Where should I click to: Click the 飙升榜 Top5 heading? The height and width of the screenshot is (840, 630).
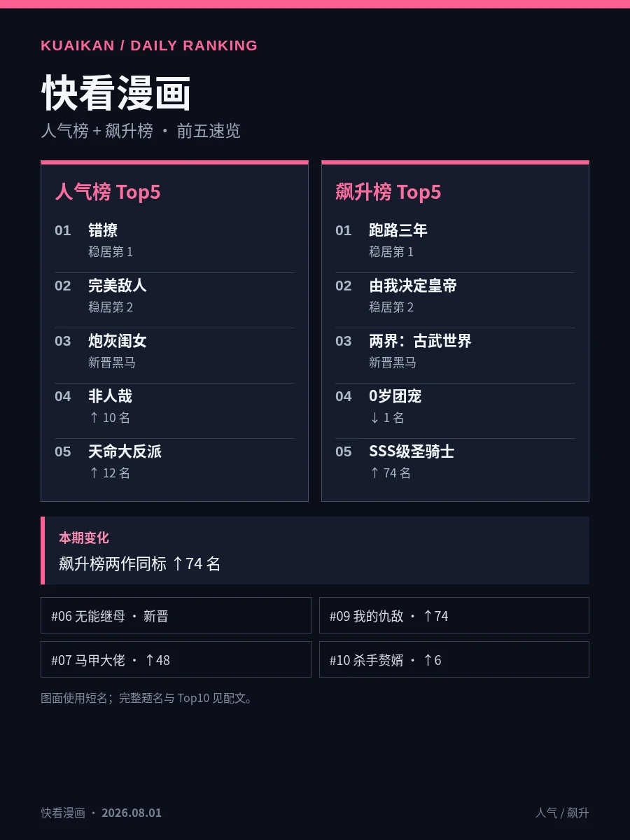[x=388, y=192]
